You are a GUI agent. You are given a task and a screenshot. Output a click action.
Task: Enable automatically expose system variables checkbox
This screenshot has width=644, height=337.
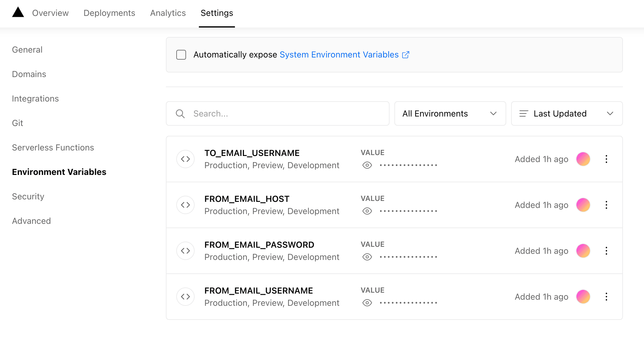coord(181,55)
